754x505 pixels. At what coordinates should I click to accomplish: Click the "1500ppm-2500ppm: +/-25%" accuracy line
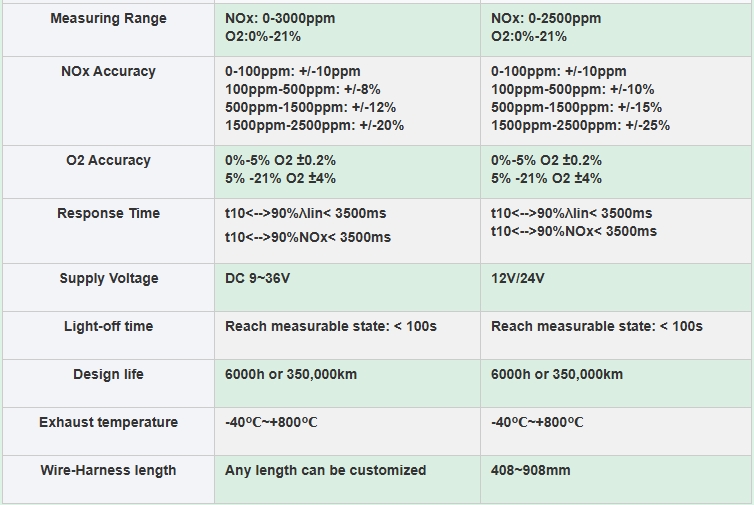point(581,126)
